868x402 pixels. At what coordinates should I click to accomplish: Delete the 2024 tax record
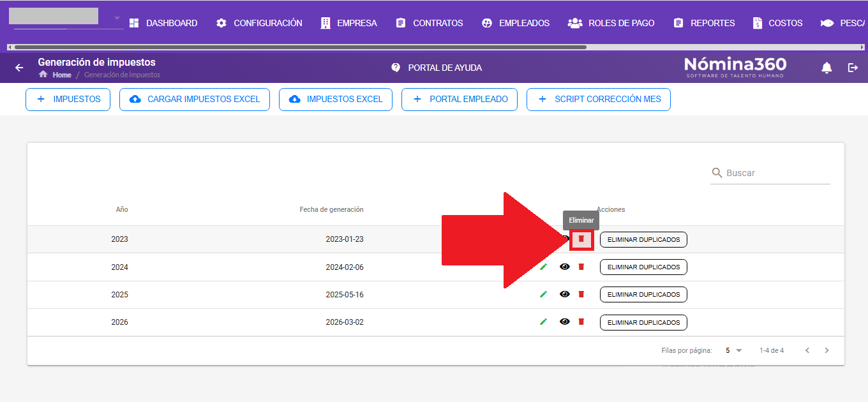581,267
